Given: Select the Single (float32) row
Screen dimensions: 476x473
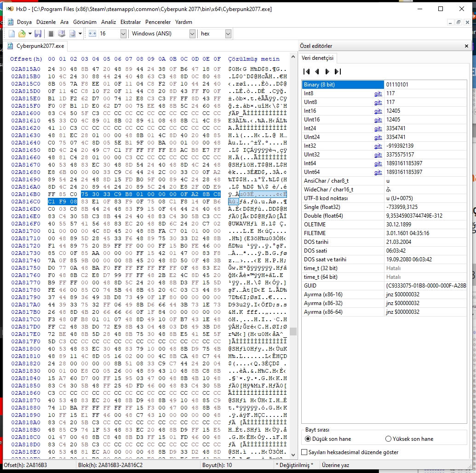Looking at the screenshot, I should tap(384, 207).
